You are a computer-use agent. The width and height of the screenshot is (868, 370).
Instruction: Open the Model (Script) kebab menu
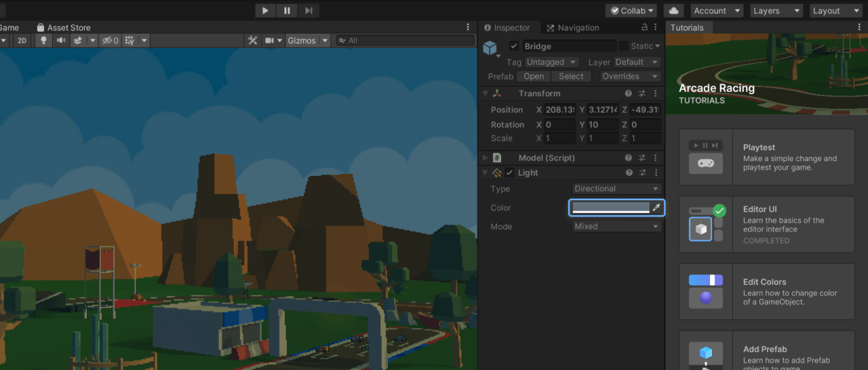[x=656, y=158]
